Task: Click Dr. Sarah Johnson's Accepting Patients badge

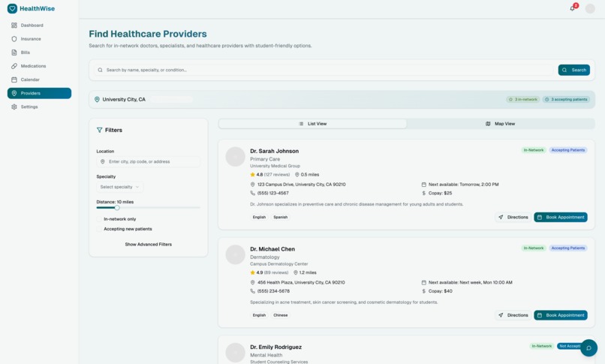Action: 568,150
